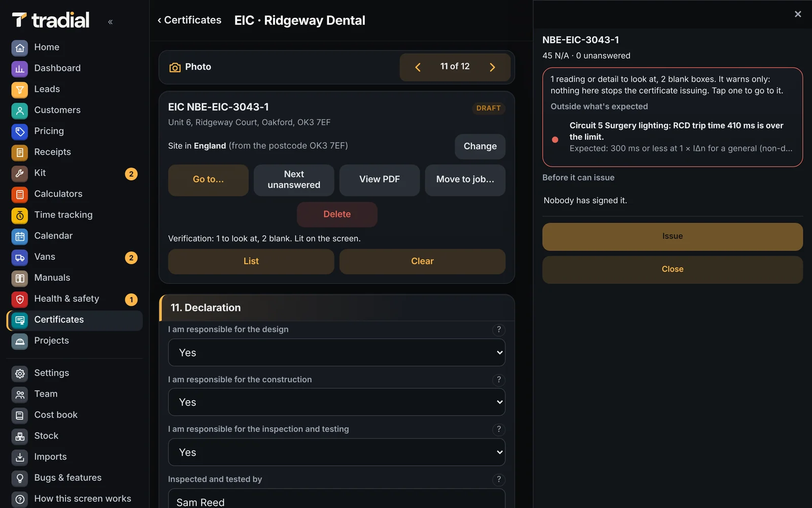Click the Close button in side panel
The width and height of the screenshot is (812, 508).
[x=672, y=270]
